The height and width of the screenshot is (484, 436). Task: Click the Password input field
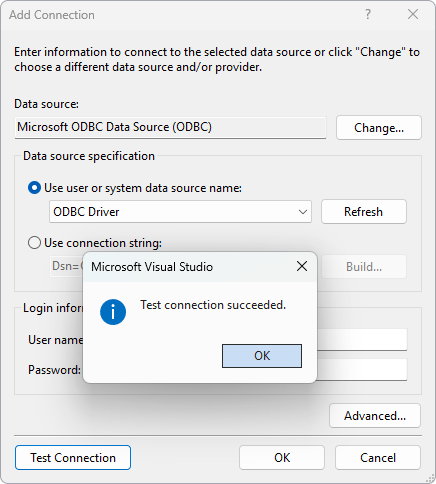[362, 369]
